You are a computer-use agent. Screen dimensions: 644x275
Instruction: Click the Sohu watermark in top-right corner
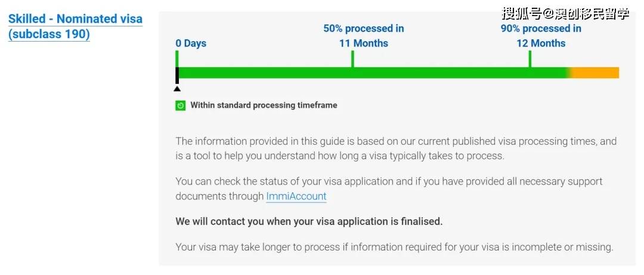pyautogui.click(x=565, y=13)
